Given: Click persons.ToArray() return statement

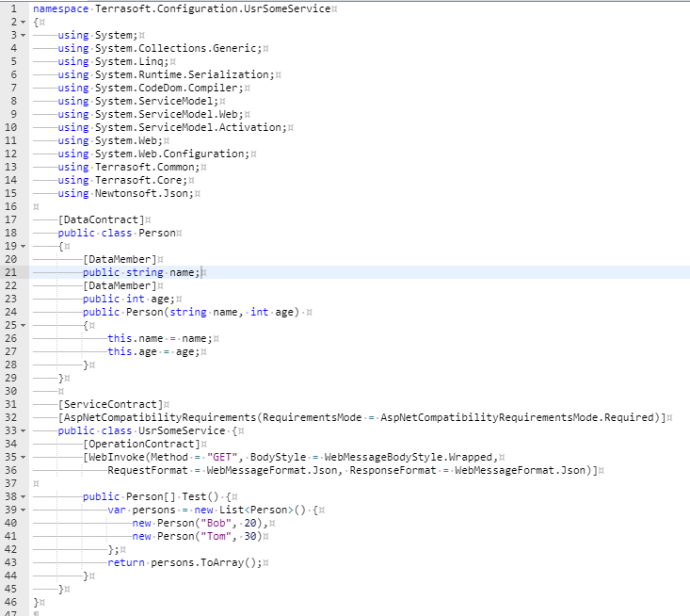Looking at the screenshot, I should click(185, 562).
